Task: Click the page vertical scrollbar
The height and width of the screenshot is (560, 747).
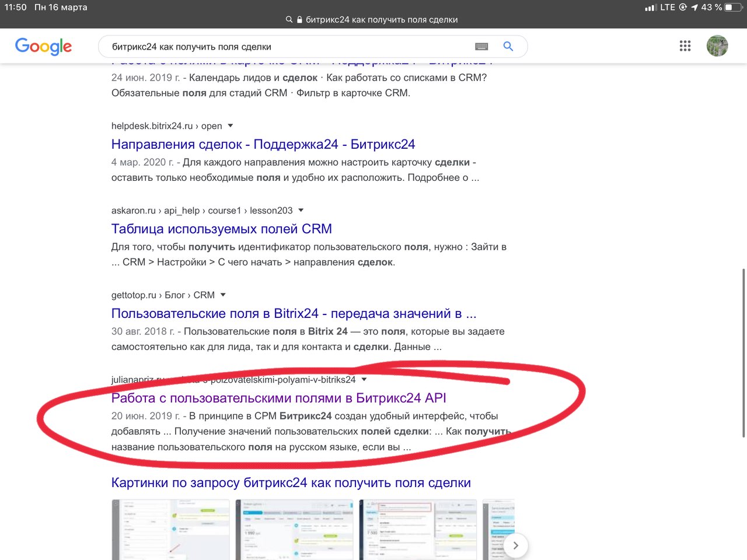Action: (x=743, y=353)
